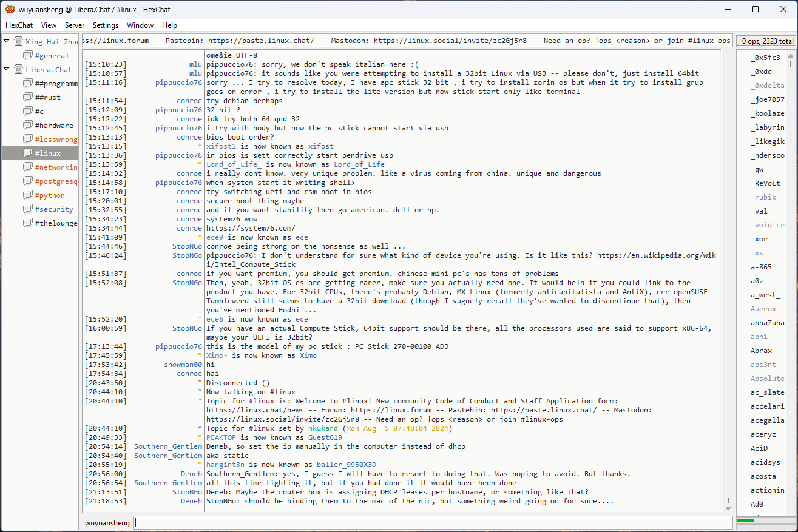Click the #python channel icon

click(x=28, y=195)
